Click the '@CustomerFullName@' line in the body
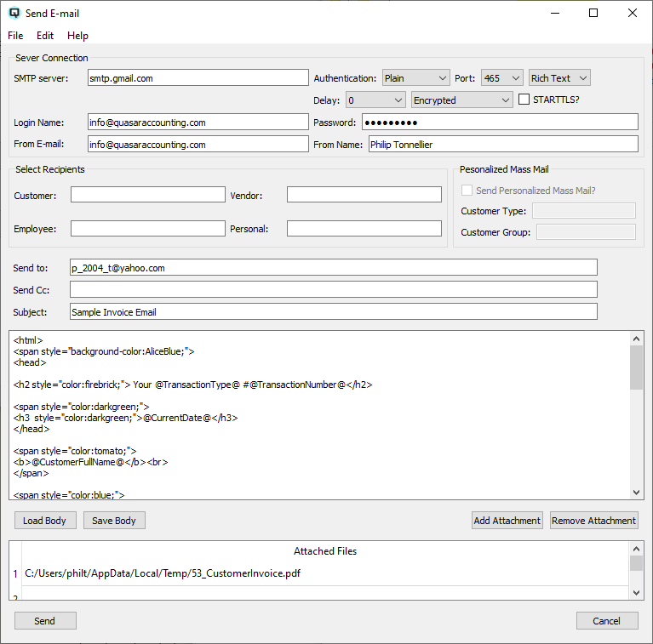Viewport: 653px width, 644px height. [90, 462]
